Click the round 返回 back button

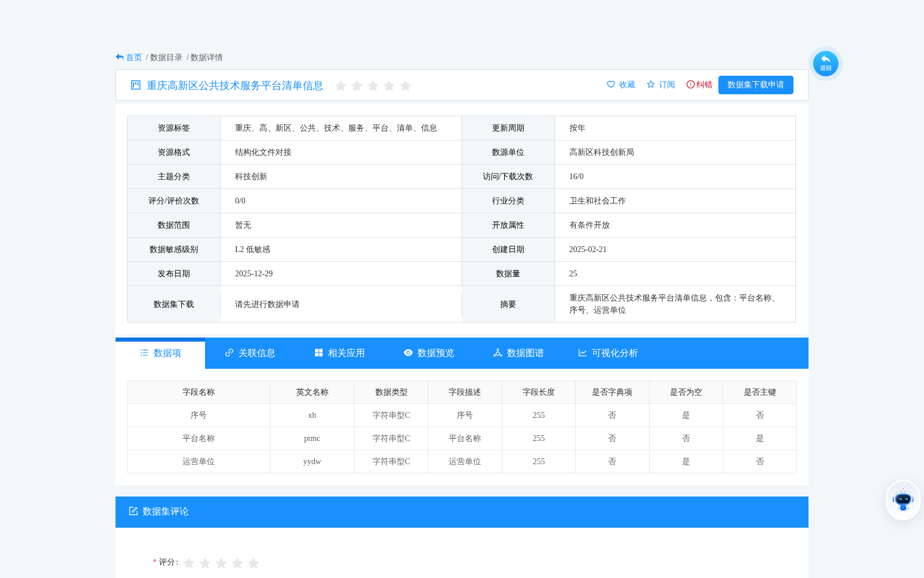tap(826, 64)
